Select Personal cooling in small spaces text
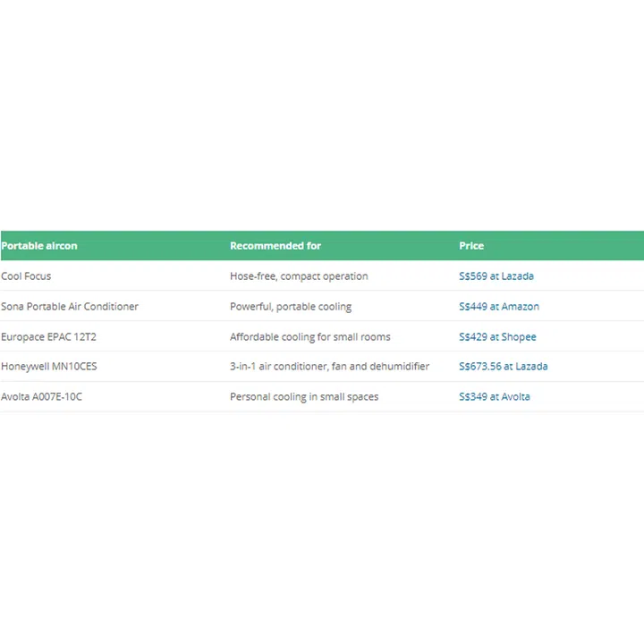Image resolution: width=644 pixels, height=644 pixels. point(304,397)
